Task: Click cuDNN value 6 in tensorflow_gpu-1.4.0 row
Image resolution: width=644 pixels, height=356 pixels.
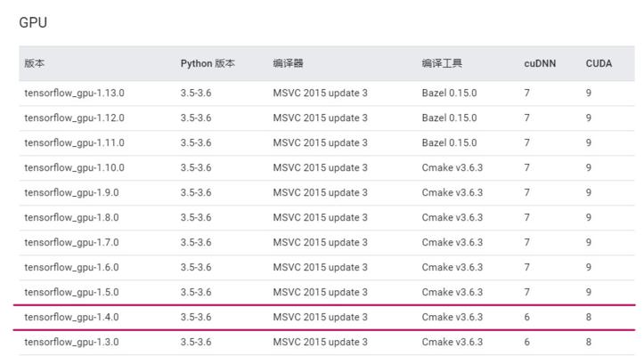Action: coord(527,317)
